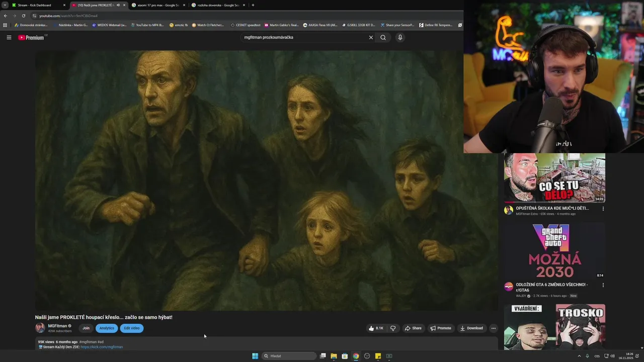Dislike the video with the thumbs down

pyautogui.click(x=393, y=328)
